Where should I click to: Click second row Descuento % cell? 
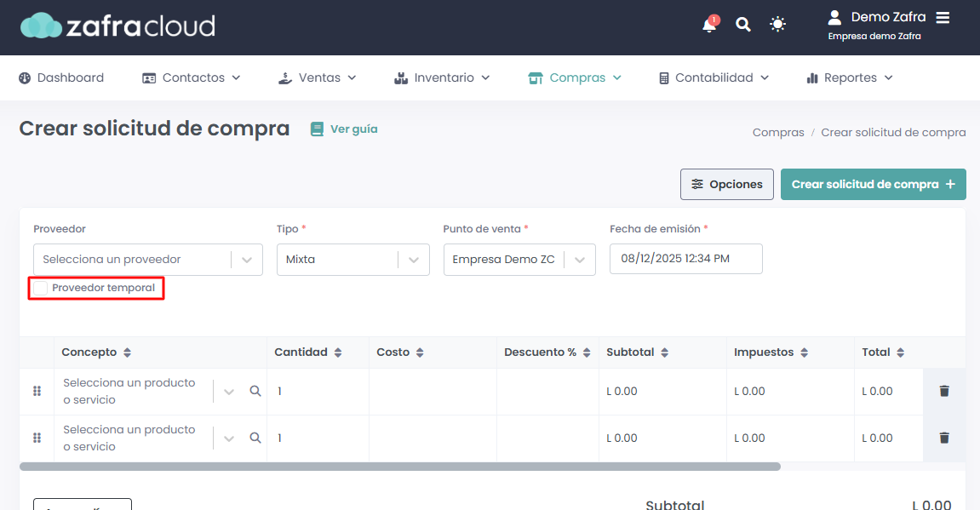(x=548, y=438)
